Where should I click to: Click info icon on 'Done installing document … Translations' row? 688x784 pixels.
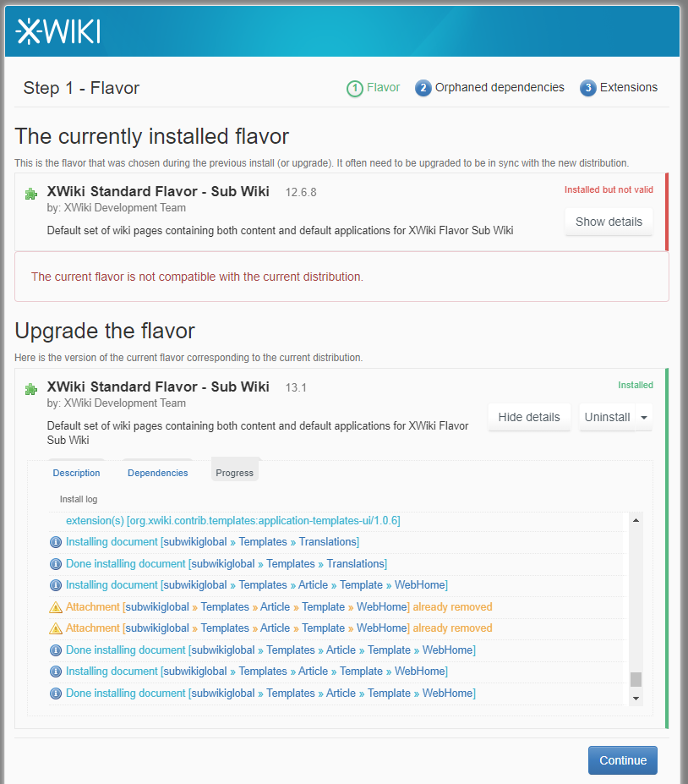[56, 564]
